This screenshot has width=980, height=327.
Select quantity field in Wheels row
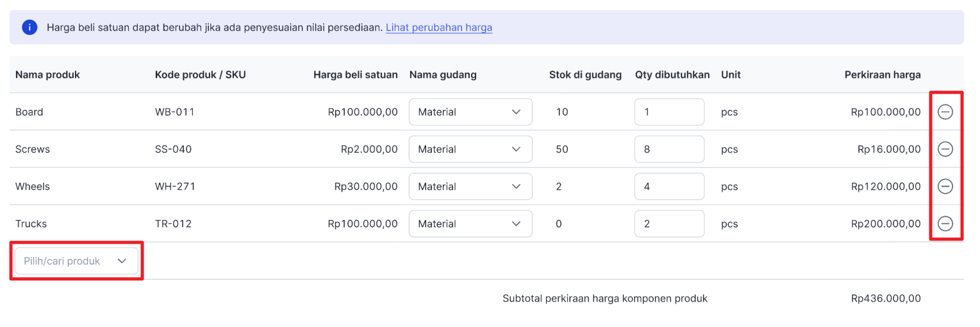[x=669, y=187]
